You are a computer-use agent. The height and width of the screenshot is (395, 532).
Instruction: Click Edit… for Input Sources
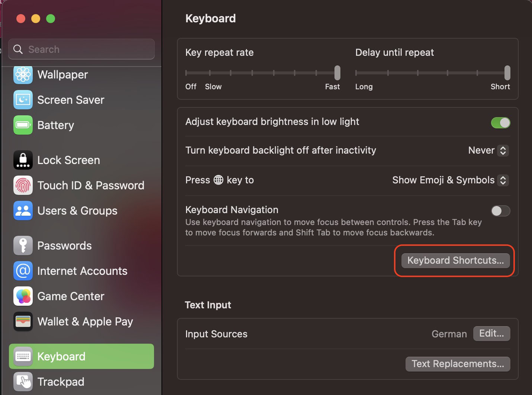pos(491,334)
